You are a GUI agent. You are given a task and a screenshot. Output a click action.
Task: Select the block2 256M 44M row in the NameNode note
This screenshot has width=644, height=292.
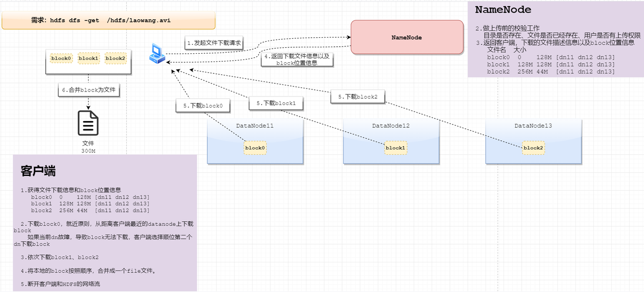[551, 71]
